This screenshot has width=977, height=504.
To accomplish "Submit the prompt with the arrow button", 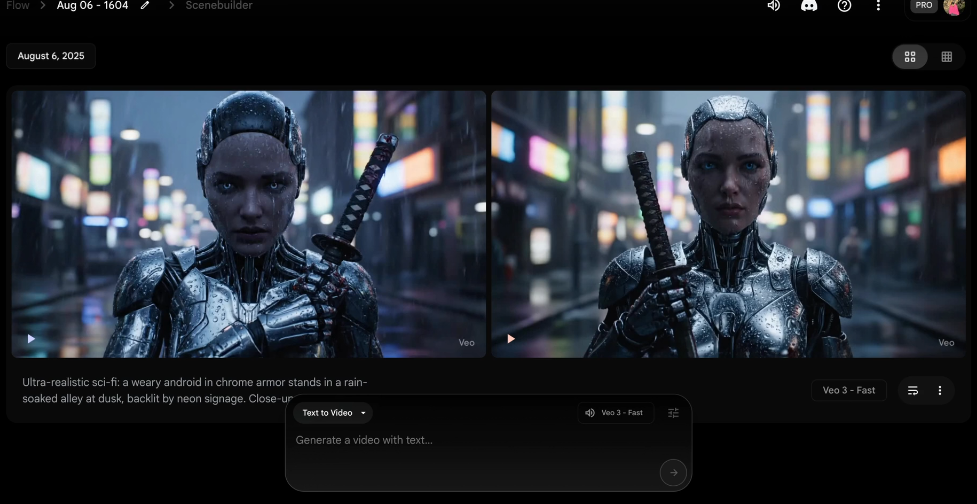I will (x=673, y=473).
